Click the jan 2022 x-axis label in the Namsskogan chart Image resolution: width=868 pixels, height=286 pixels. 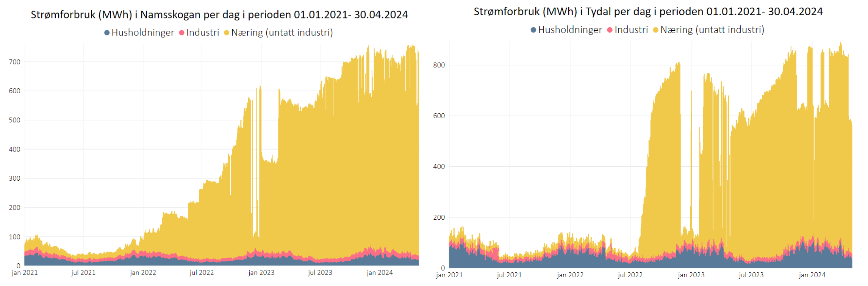143,273
